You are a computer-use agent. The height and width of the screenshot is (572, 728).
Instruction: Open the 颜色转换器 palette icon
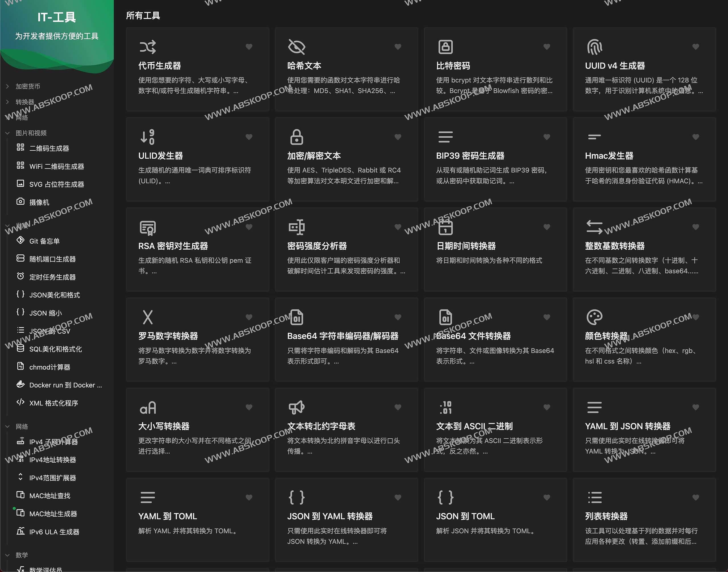click(594, 317)
